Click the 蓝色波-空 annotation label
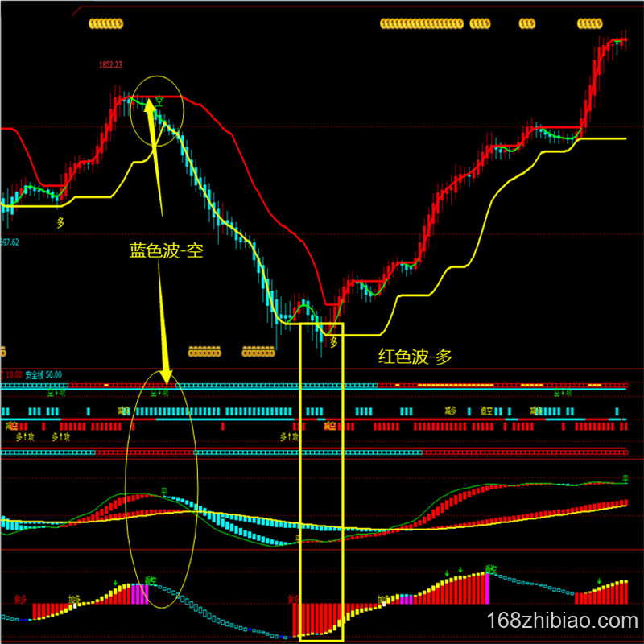 (166, 250)
